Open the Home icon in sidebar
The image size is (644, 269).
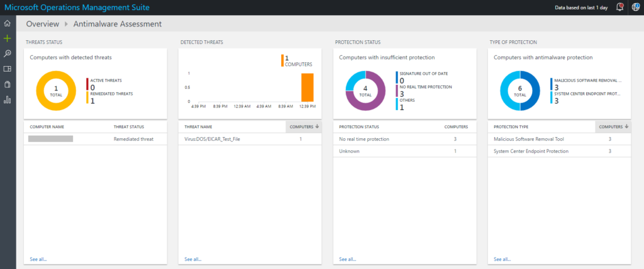point(7,23)
